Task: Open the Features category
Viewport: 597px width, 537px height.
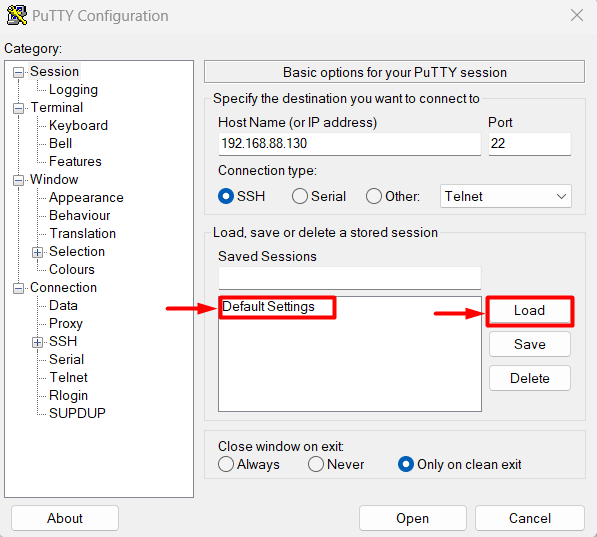Action: pos(75,161)
